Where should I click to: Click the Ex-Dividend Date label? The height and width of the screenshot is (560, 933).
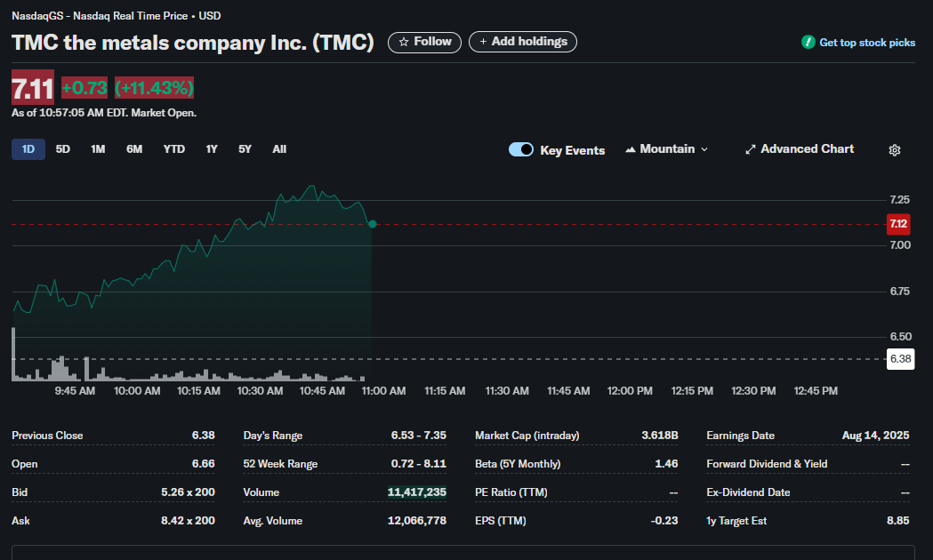coord(748,492)
